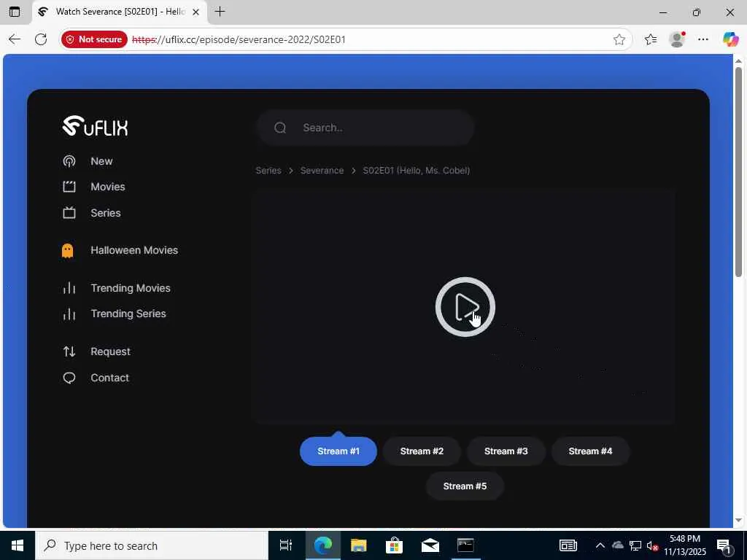Click S02E01 (Hello, Ms. Cobel) breadcrumb
Viewport: 747px width, 560px height.
[417, 171]
